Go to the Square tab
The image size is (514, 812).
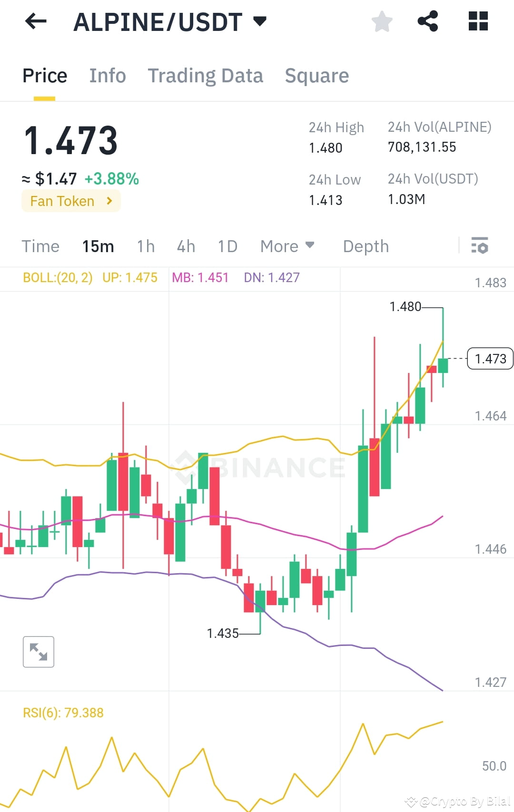pos(316,75)
